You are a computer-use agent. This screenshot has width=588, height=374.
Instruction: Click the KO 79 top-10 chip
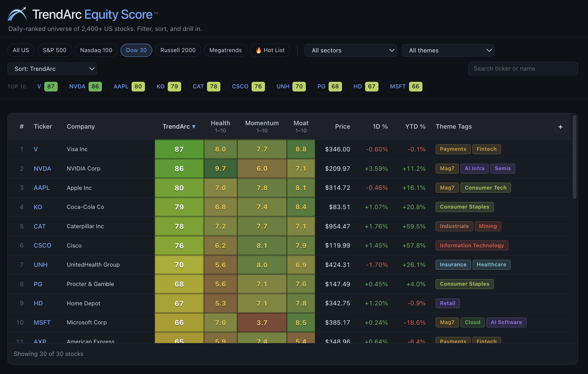[x=169, y=86]
